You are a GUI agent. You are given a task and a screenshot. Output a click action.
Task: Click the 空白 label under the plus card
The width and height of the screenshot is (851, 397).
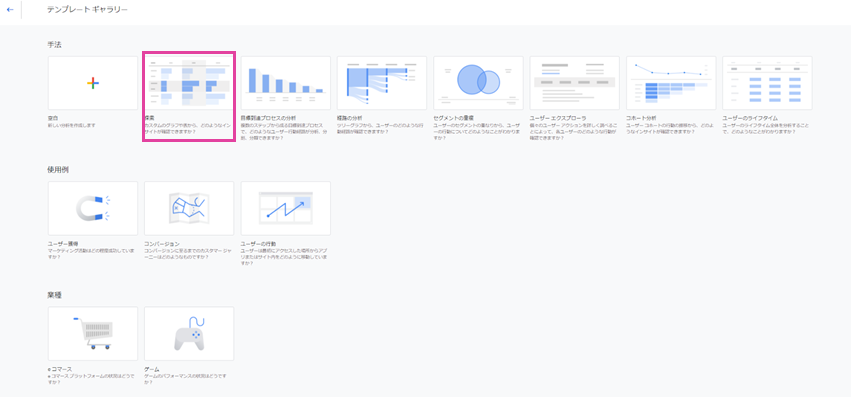(53, 118)
